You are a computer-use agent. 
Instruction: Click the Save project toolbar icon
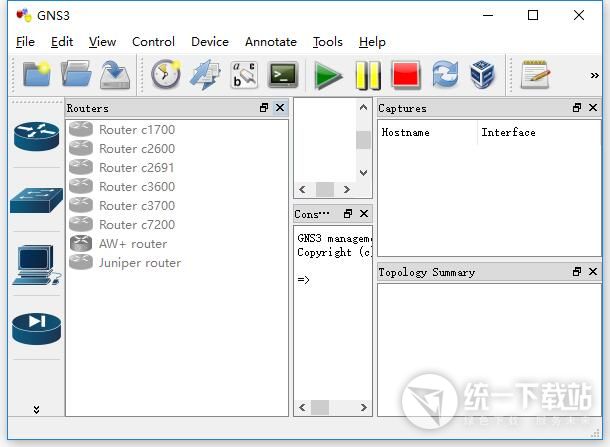click(x=115, y=75)
